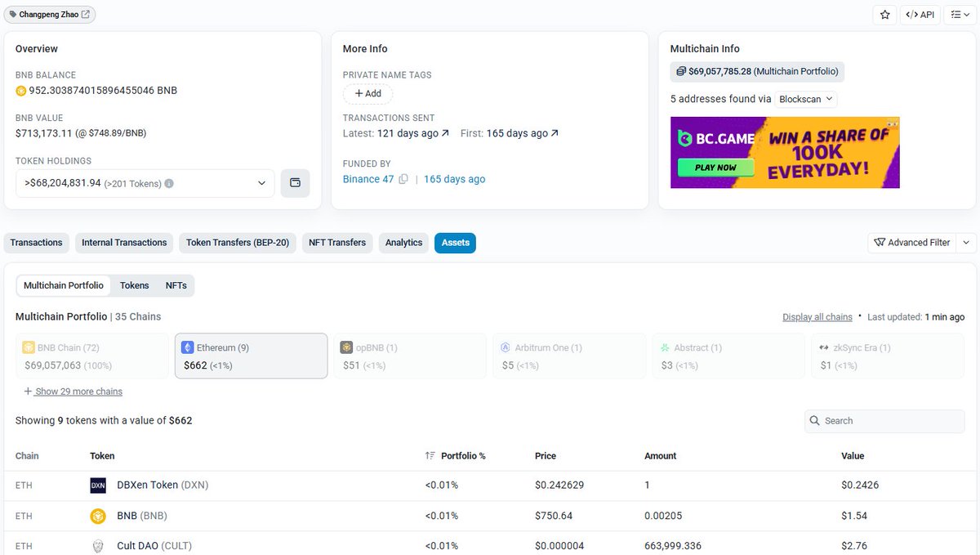This screenshot has width=980, height=555.
Task: Open the Token Transfers (BEP-20) tab
Action: tap(238, 243)
